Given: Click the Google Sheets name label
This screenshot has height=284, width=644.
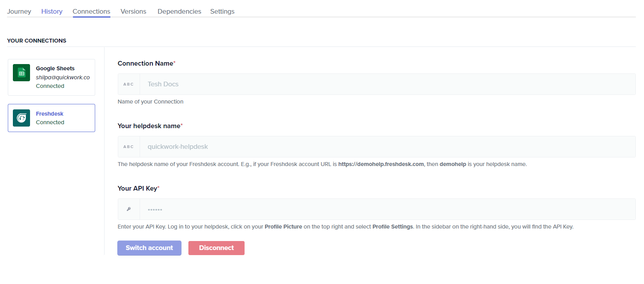Looking at the screenshot, I should pyautogui.click(x=55, y=68).
